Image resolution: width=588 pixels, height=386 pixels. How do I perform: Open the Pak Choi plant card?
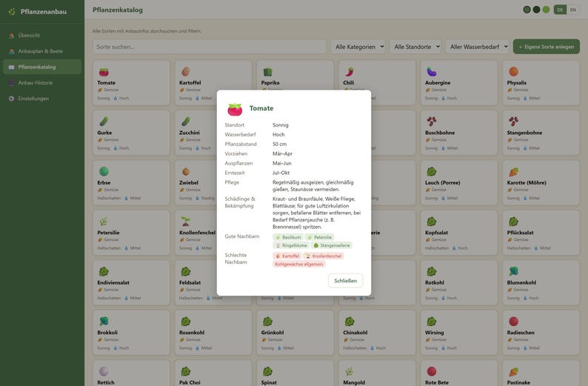pos(213,373)
